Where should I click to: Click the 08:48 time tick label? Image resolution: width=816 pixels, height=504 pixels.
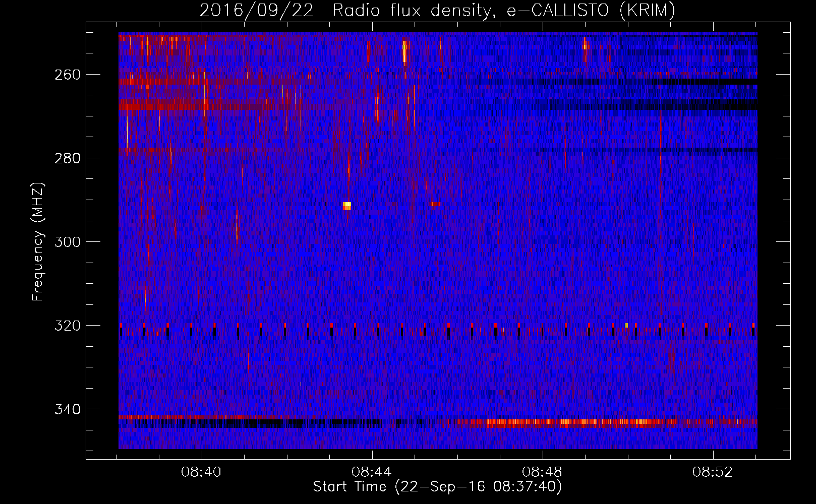[x=543, y=472]
